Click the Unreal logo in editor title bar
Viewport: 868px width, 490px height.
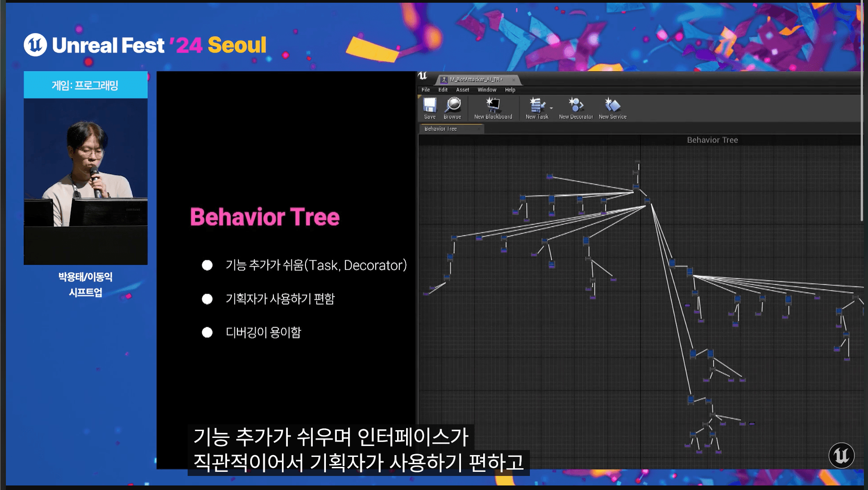tap(422, 76)
